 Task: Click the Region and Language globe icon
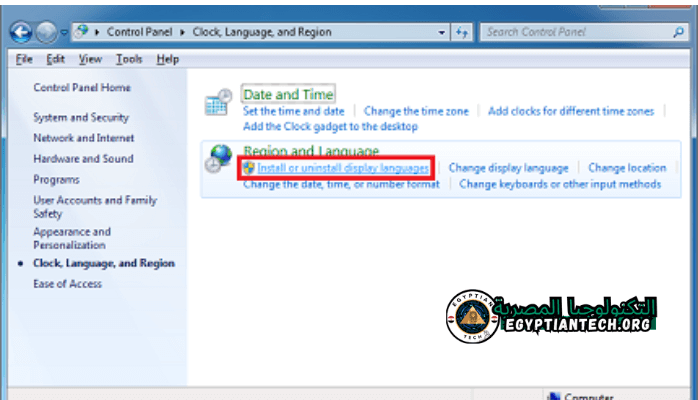coord(219,158)
